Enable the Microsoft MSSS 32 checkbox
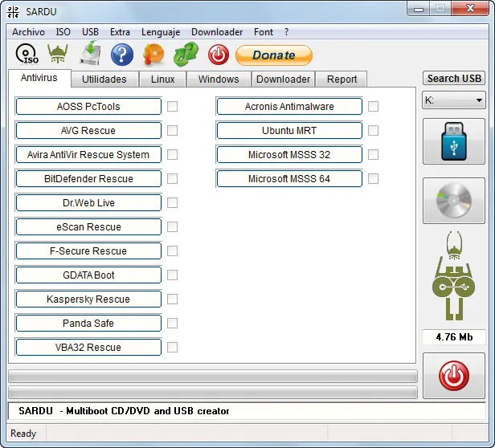Viewport: 495px width, 448px height. click(373, 155)
